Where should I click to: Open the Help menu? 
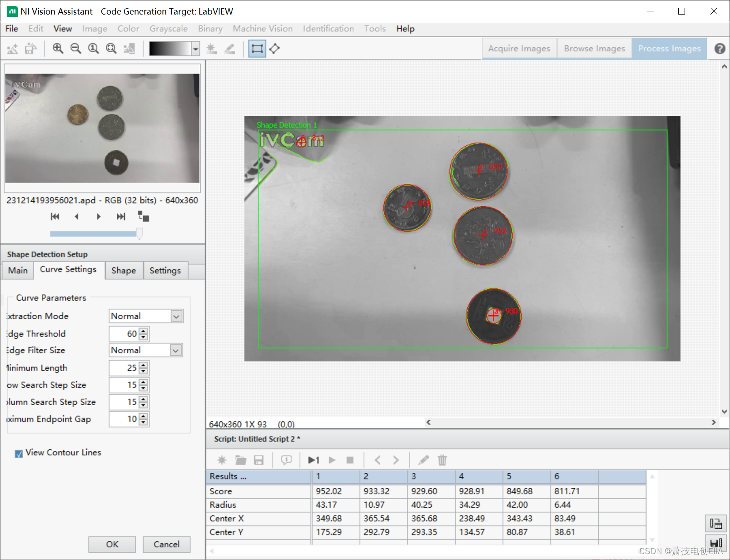click(x=405, y=29)
